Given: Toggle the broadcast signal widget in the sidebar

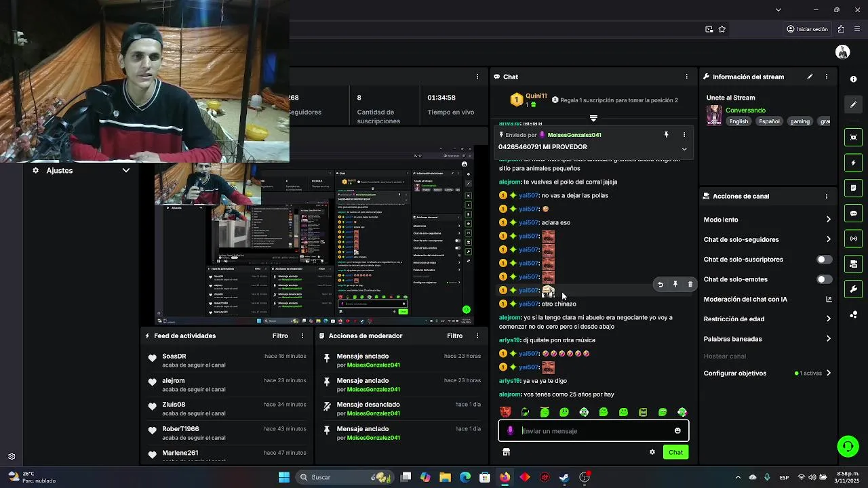Looking at the screenshot, I should [853, 239].
